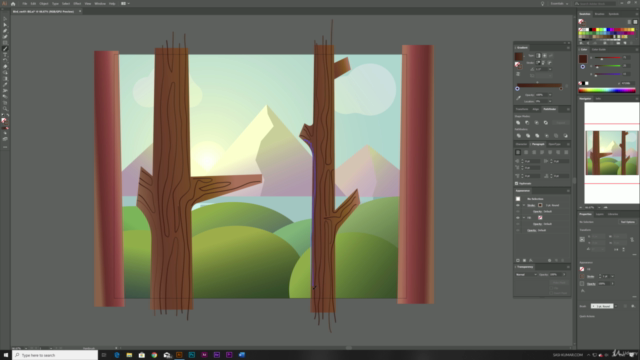Image resolution: width=640 pixels, height=360 pixels.
Task: Click the left gradient color stop
Action: [518, 89]
